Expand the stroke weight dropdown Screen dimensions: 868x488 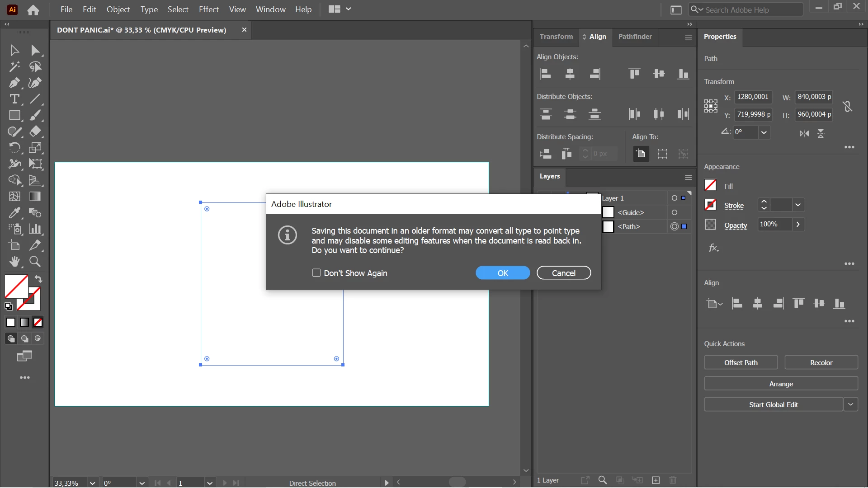pyautogui.click(x=798, y=205)
